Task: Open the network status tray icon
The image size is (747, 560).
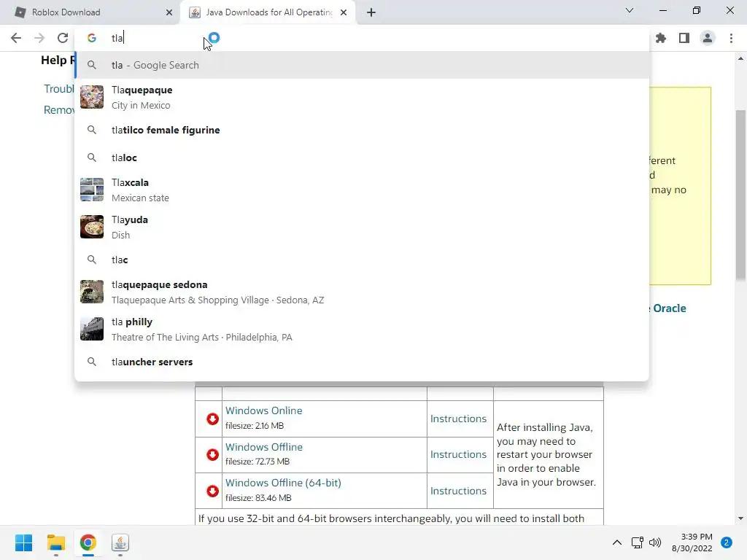Action: (x=637, y=542)
